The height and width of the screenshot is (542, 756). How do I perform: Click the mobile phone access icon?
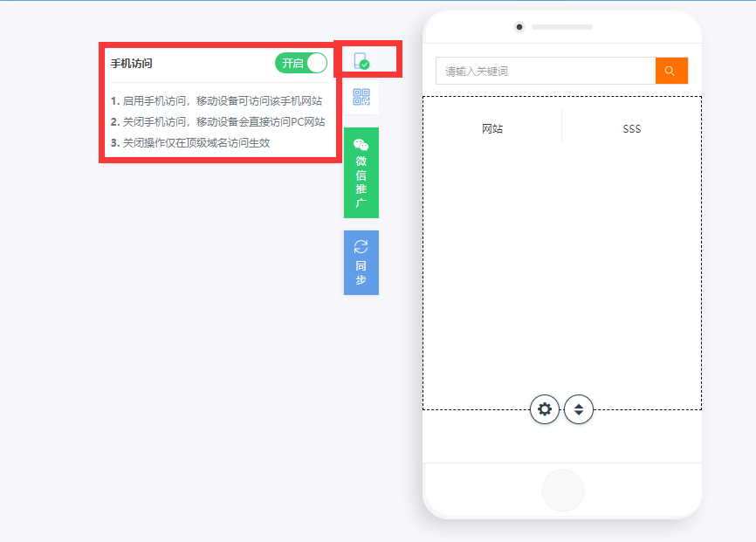tap(361, 61)
